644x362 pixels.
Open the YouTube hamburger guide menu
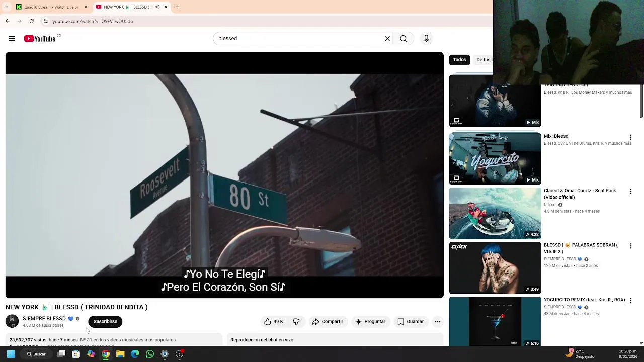coord(12,39)
